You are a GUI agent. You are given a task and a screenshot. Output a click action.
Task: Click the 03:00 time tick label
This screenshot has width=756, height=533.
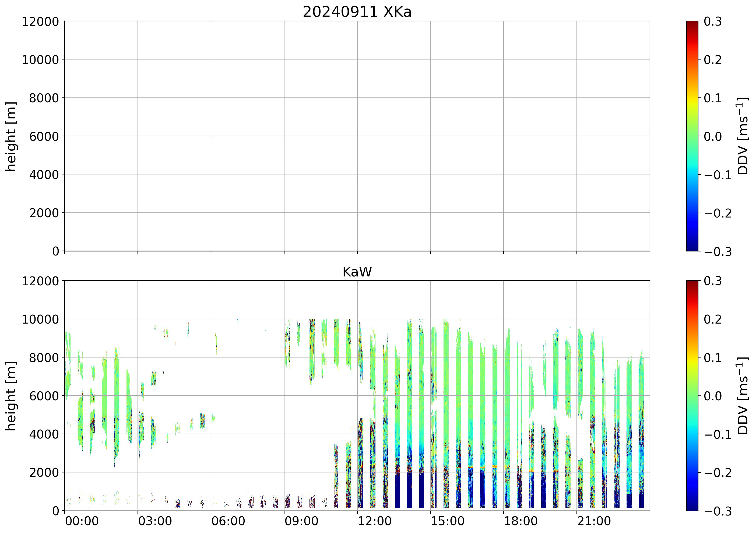point(155,522)
